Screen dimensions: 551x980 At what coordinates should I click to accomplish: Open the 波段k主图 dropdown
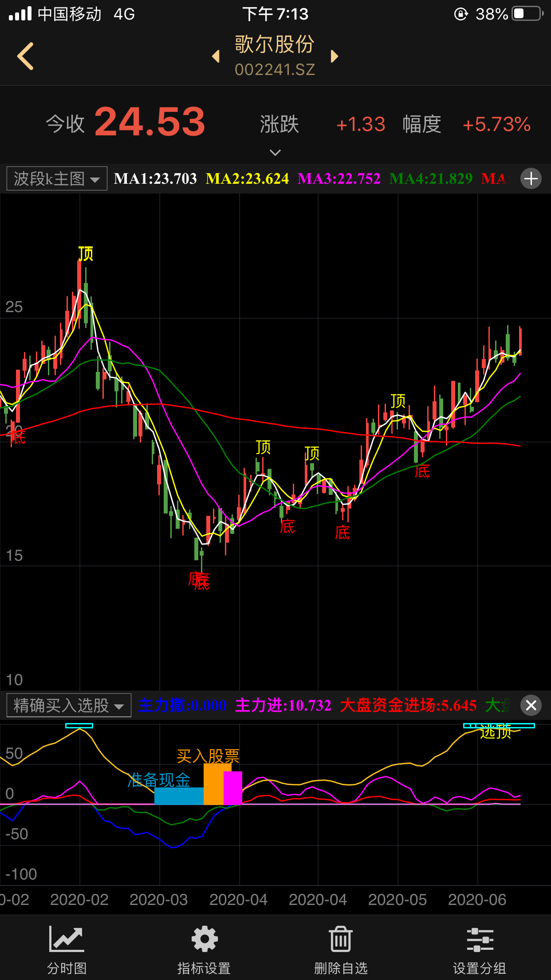(x=57, y=179)
